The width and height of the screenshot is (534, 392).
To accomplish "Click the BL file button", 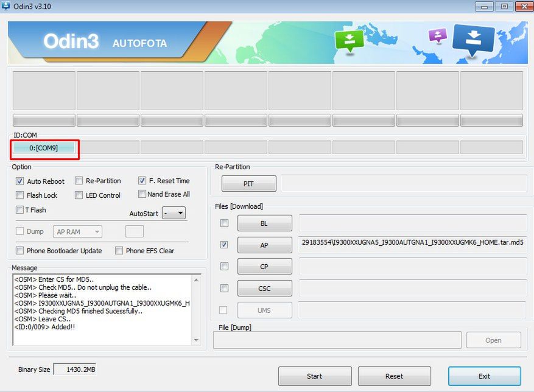I will point(265,223).
